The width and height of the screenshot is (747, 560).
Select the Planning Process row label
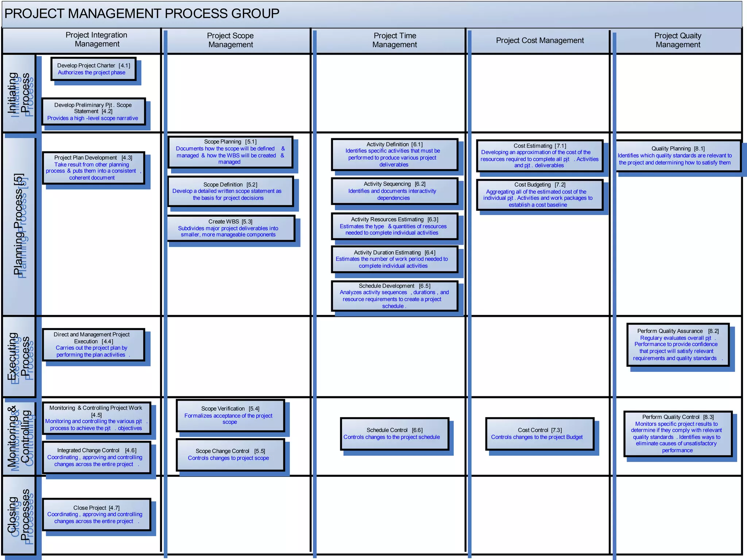(19, 224)
